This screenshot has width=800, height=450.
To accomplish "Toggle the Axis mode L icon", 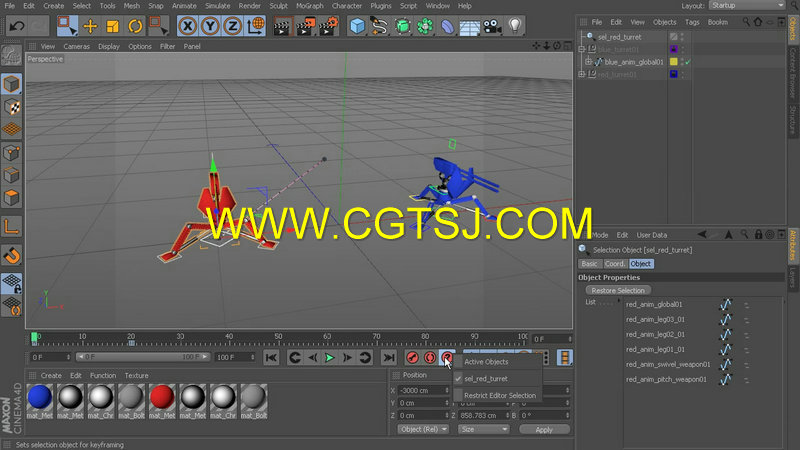I will [12, 226].
